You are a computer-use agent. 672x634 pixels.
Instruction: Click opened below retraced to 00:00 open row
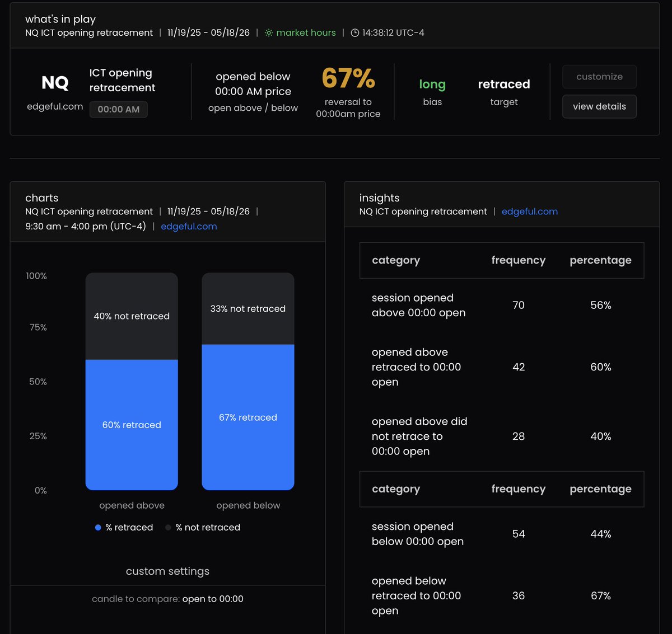point(502,596)
